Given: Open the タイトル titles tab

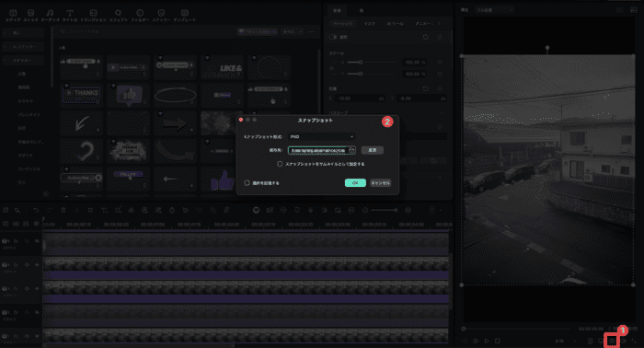Looking at the screenshot, I should tap(70, 16).
